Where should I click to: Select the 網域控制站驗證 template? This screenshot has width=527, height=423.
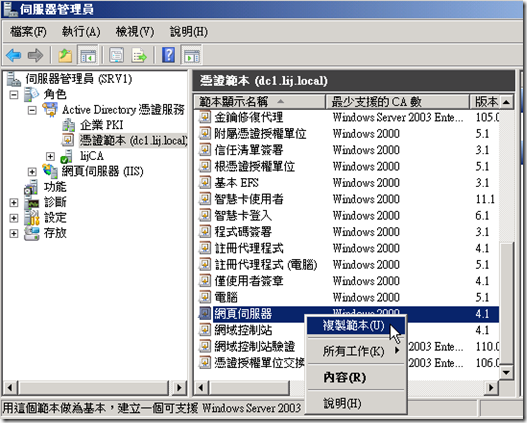point(254,346)
